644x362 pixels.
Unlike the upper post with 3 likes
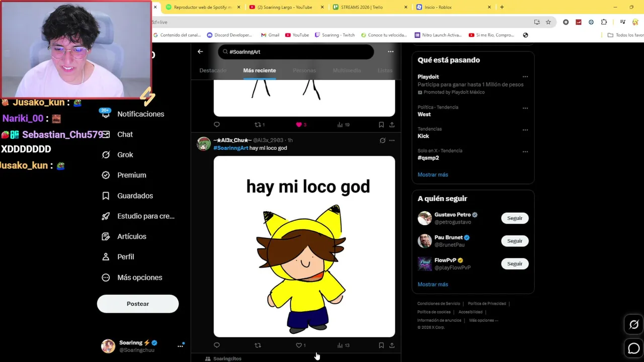click(x=301, y=125)
